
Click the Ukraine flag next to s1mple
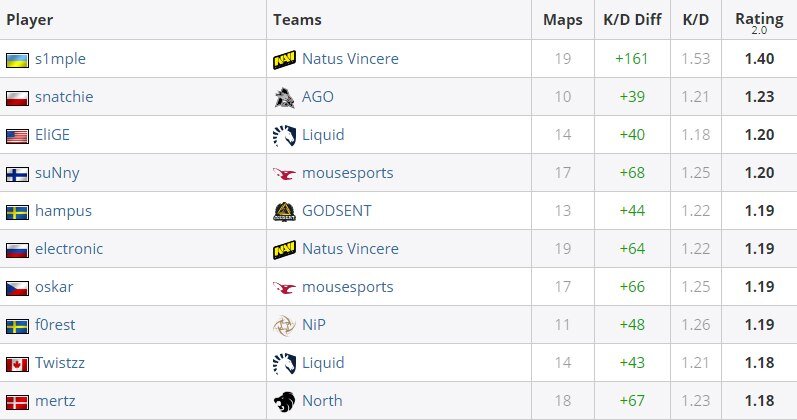click(17, 60)
